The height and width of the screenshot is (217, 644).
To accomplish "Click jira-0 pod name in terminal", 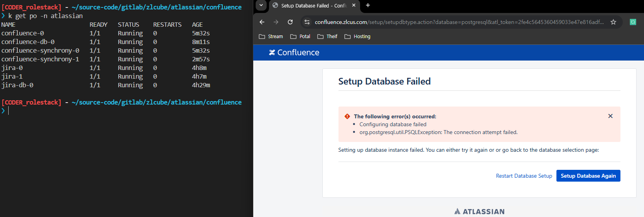I will 12,68.
